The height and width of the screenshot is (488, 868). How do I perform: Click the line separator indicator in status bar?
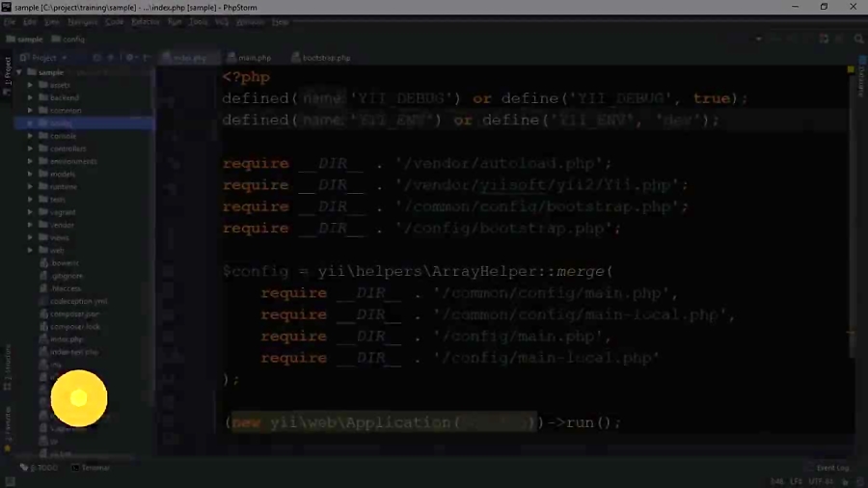796,482
